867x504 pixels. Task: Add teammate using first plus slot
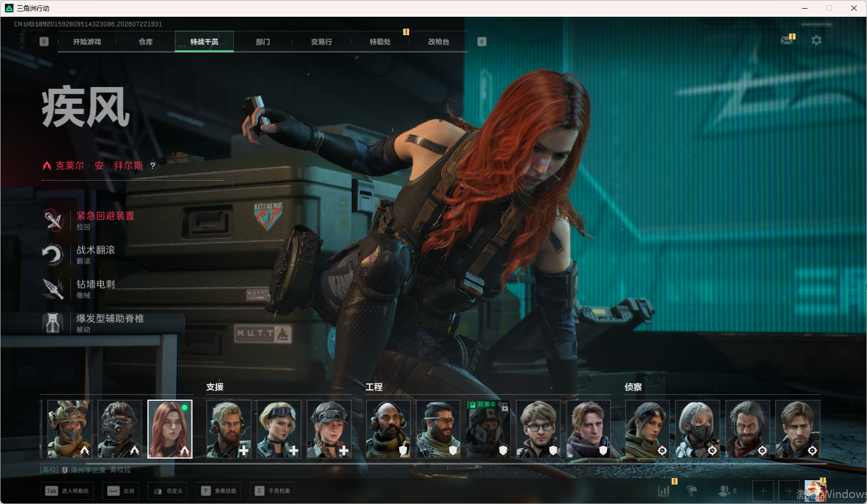pos(763,491)
